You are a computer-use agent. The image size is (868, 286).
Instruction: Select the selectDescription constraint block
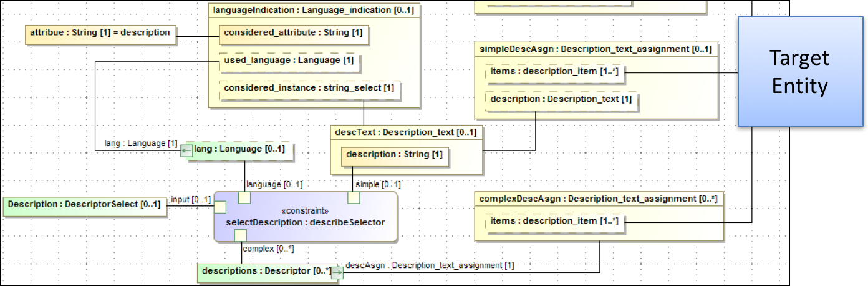[x=305, y=219]
